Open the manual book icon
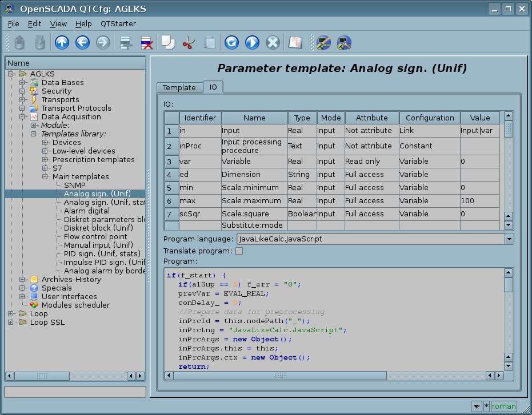The height and width of the screenshot is (415, 532). [x=294, y=43]
